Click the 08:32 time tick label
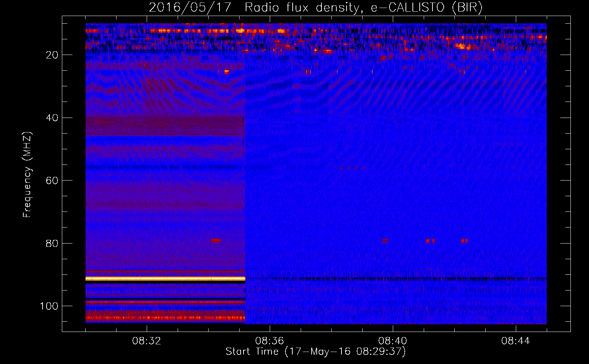The width and height of the screenshot is (589, 364). [x=147, y=341]
